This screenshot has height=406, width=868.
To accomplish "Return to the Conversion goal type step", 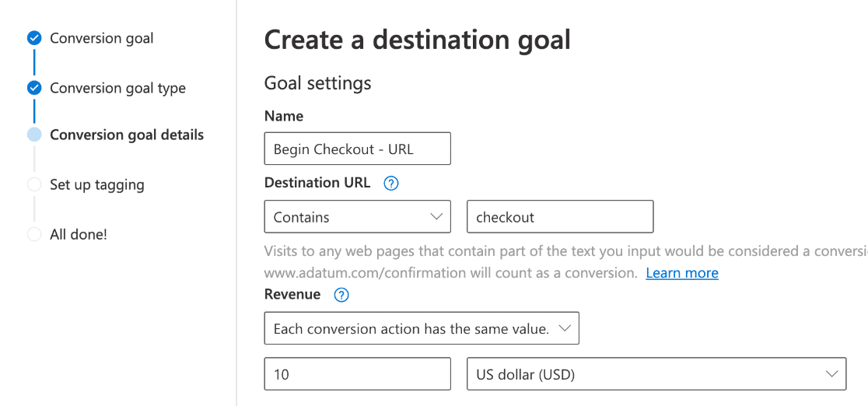I will coord(117,88).
